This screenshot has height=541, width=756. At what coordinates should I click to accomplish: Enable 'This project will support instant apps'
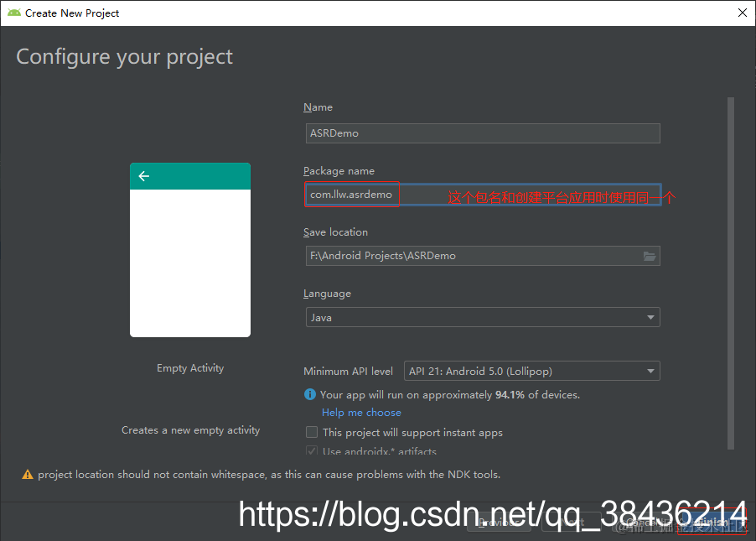312,431
